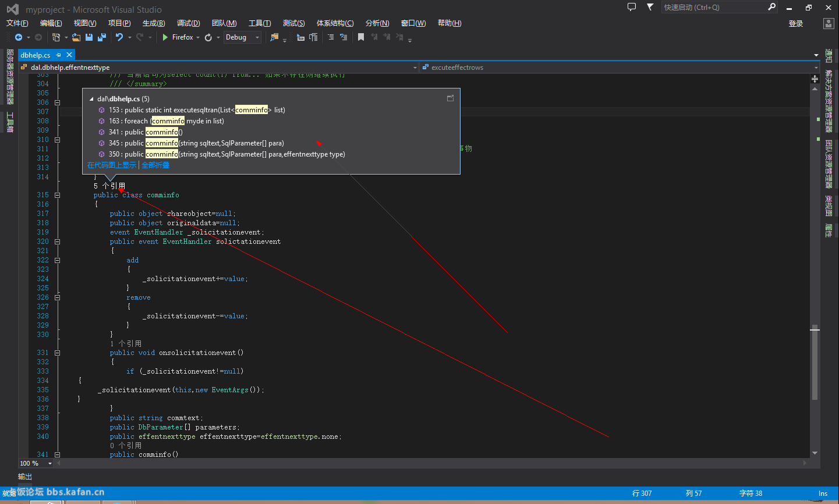Viewport: 839px width, 504px height.
Task: Collapse the code block at line 306
Action: 57,102
